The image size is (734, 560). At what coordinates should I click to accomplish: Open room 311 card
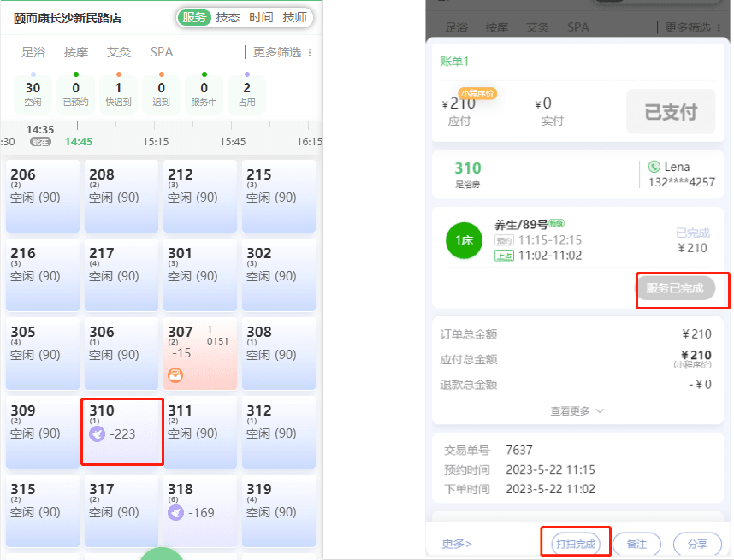point(200,432)
